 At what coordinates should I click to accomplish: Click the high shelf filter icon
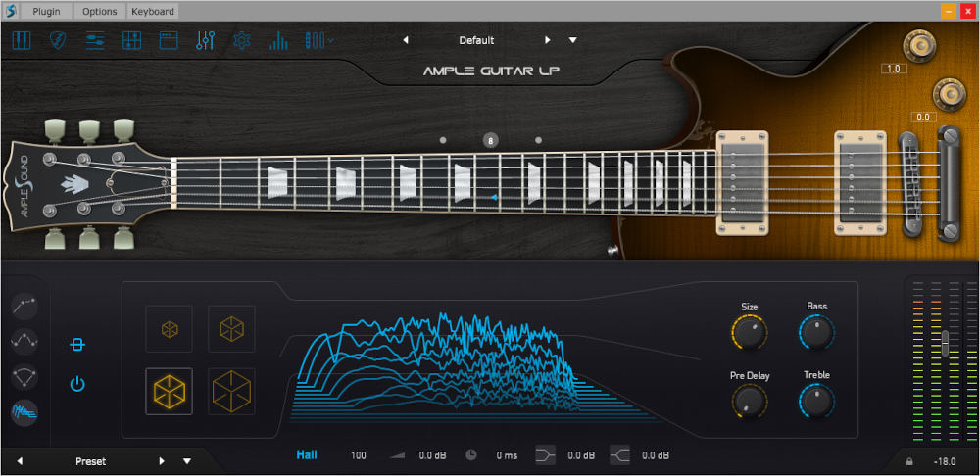coord(619,455)
